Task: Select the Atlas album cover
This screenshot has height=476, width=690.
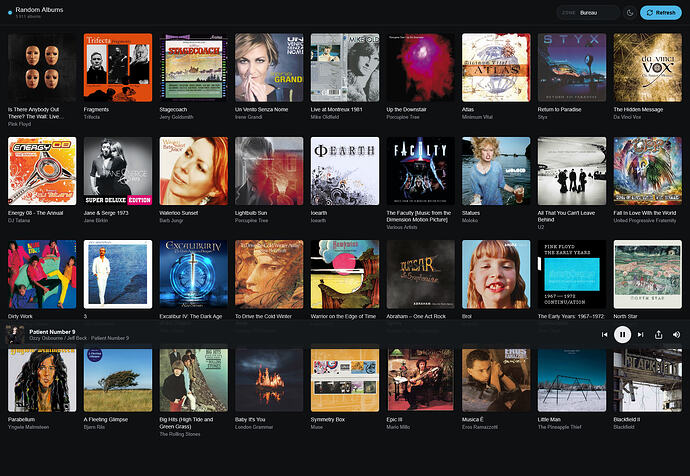Action: click(496, 68)
